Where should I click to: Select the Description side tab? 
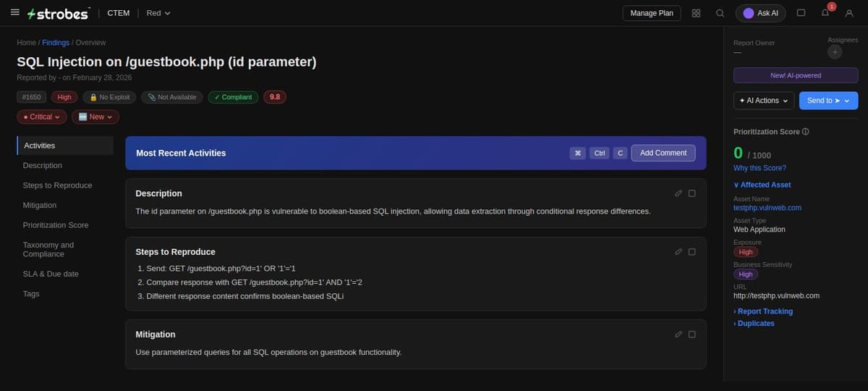pos(65,165)
